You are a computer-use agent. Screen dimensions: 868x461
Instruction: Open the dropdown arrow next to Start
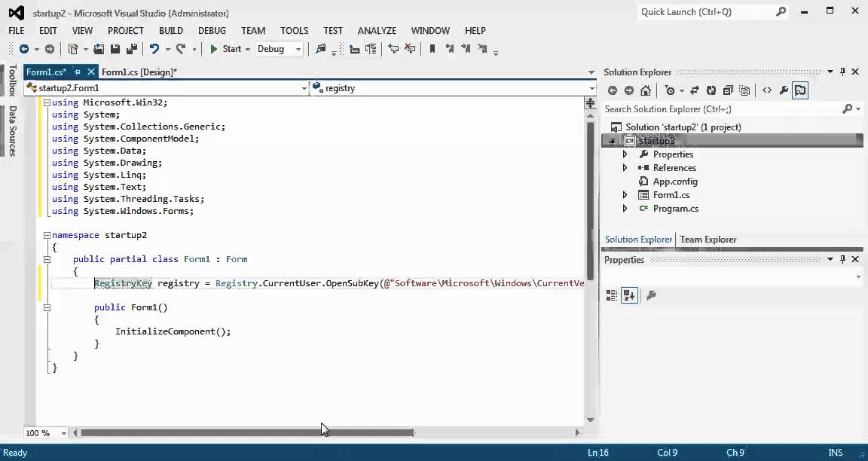[247, 49]
